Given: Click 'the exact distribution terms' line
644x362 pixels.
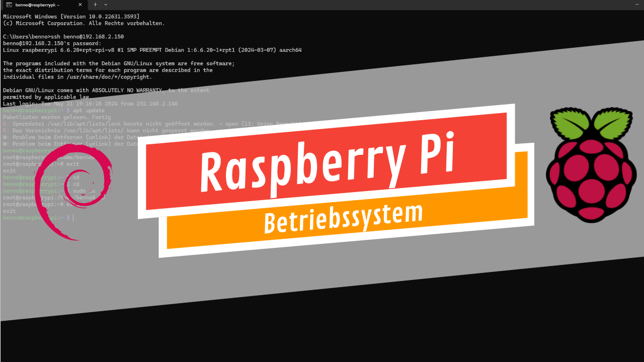Looking at the screenshot, I should (x=108, y=70).
